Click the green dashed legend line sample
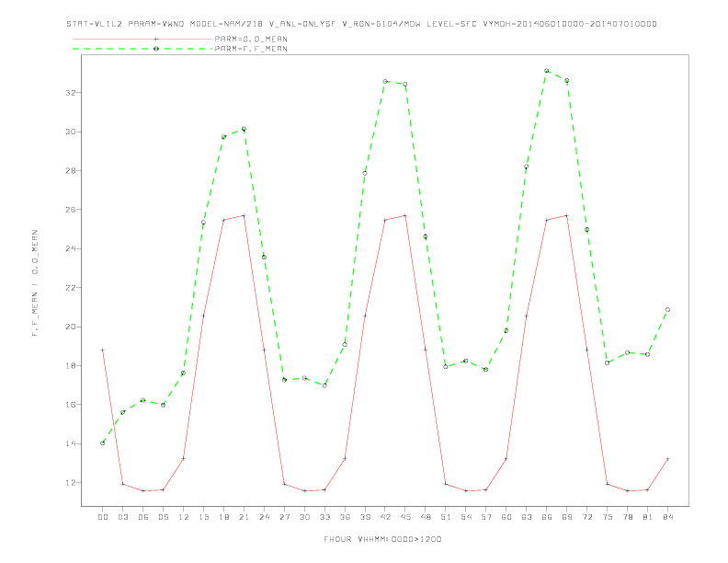Viewport: 728px width, 563px height. pos(142,49)
